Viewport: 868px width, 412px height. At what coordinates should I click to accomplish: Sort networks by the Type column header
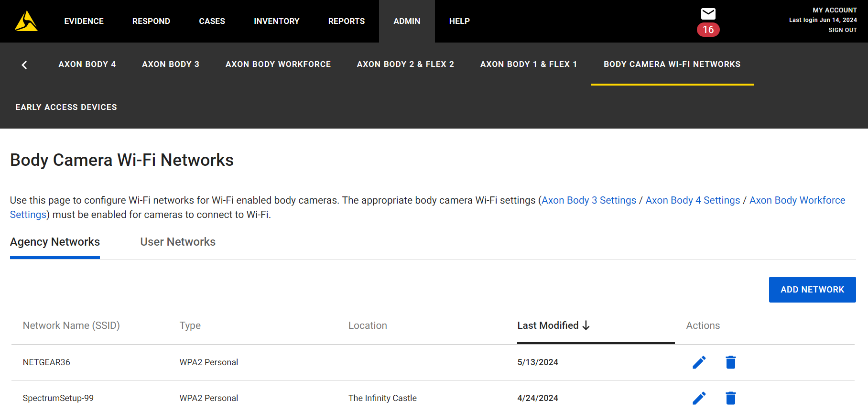pos(190,325)
